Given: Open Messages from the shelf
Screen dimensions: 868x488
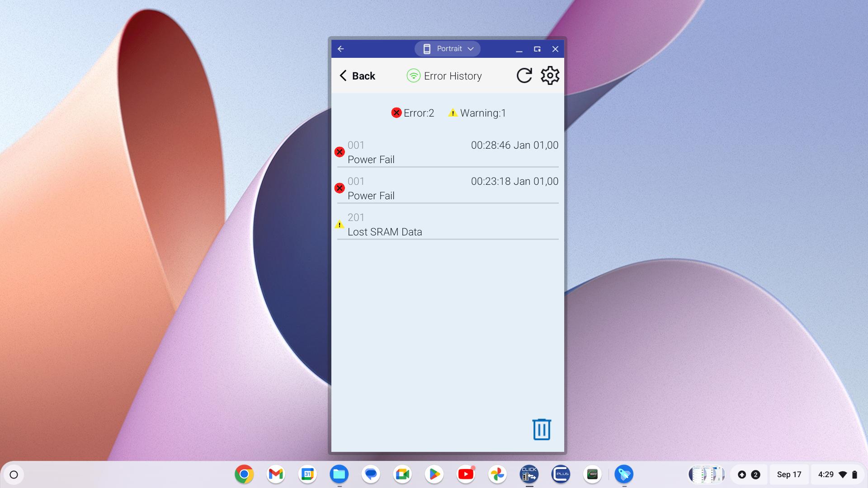Looking at the screenshot, I should pyautogui.click(x=371, y=474).
